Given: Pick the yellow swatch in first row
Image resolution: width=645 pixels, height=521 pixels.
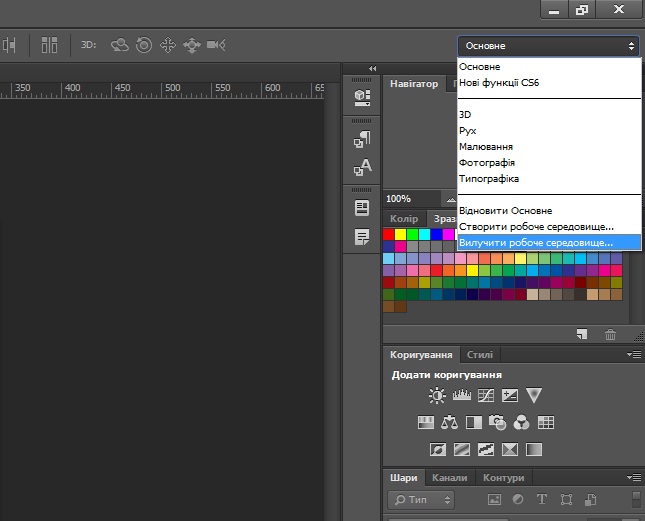Looking at the screenshot, I should [400, 234].
